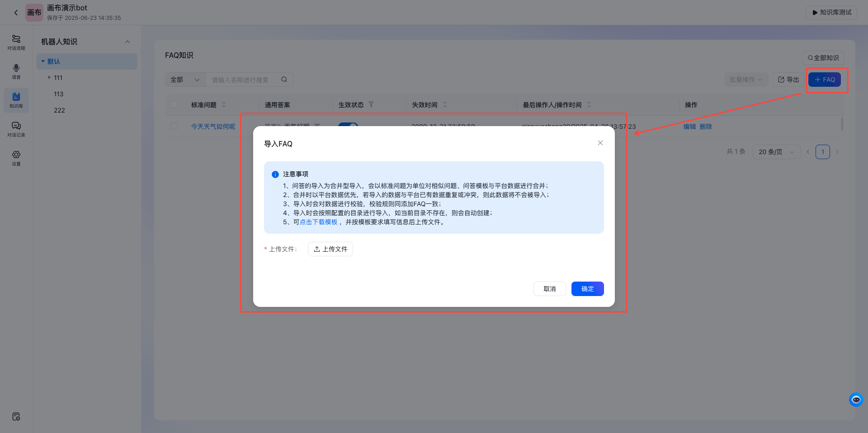
Task: Open the 对话流程 panel from the sidebar
Action: [x=16, y=42]
